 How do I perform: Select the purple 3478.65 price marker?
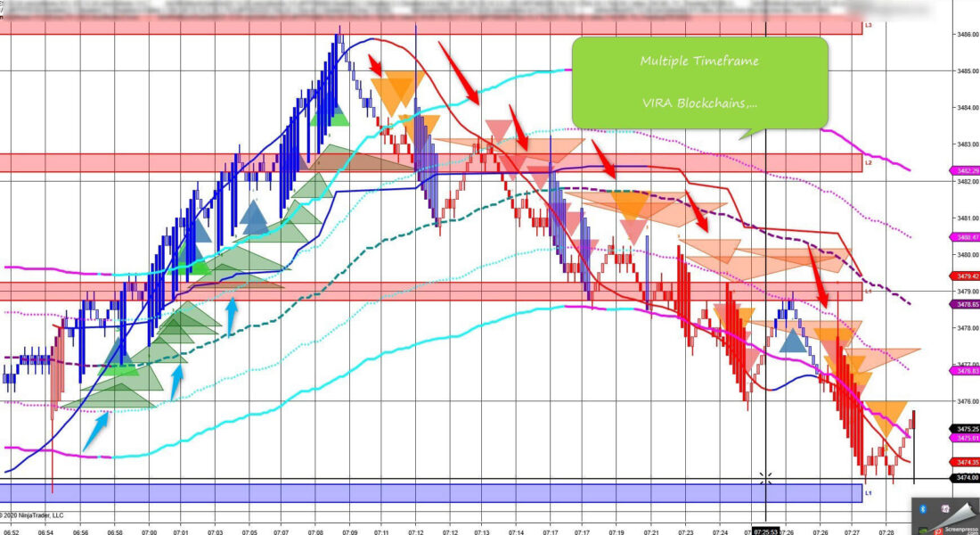[x=966, y=303]
